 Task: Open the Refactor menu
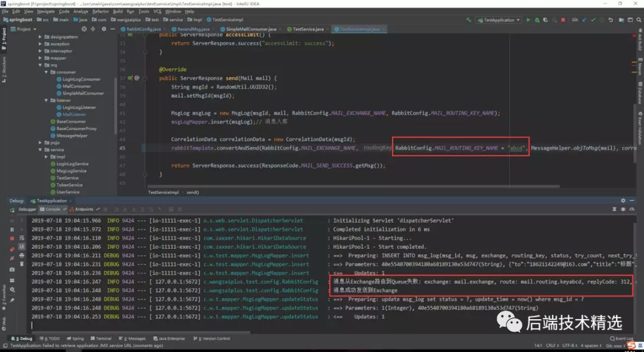pyautogui.click(x=101, y=11)
